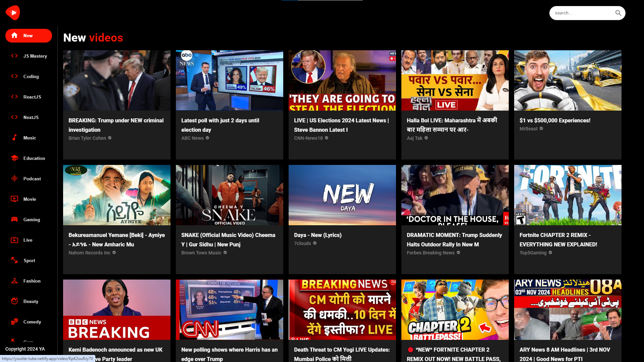Image resolution: width=644 pixels, height=362 pixels.
Task: Open the SNAKE official video thumbnail
Action: (x=229, y=195)
